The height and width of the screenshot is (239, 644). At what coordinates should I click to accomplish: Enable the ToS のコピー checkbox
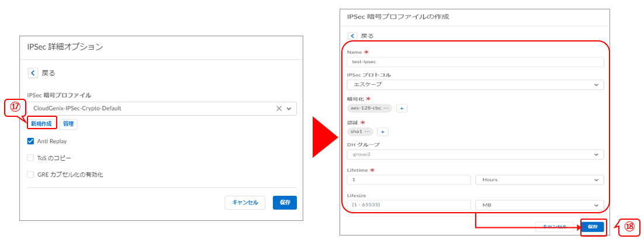tap(30, 158)
